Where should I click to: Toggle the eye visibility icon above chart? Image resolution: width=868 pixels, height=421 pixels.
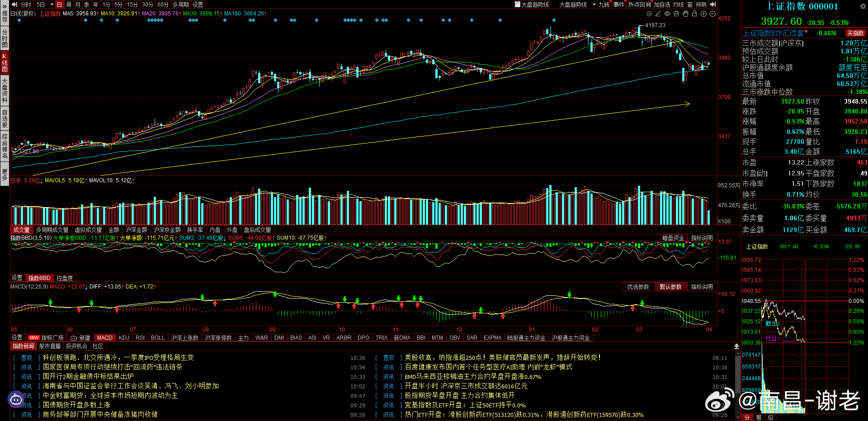point(667,14)
